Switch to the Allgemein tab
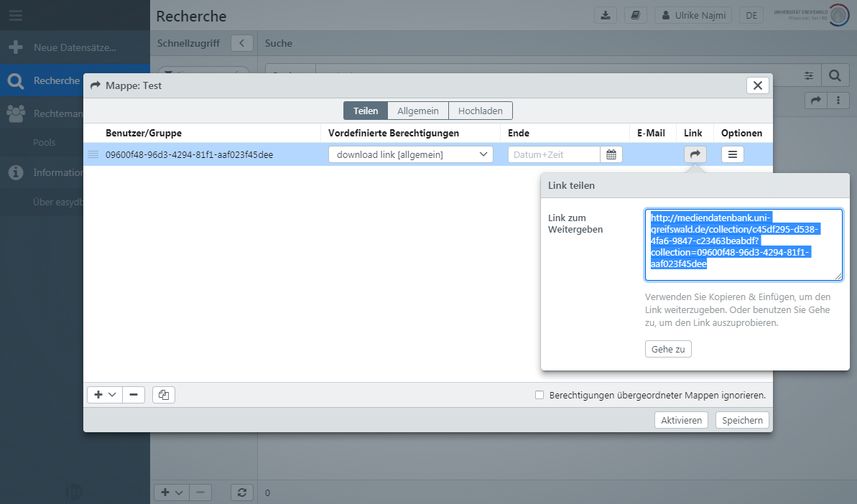Viewport: 857px width, 504px height. (x=418, y=111)
